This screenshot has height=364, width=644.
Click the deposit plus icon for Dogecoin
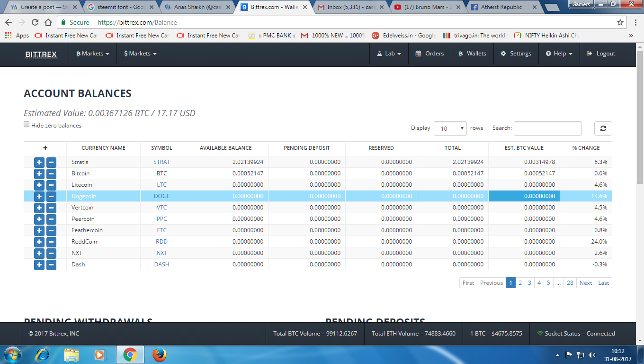pyautogui.click(x=39, y=196)
